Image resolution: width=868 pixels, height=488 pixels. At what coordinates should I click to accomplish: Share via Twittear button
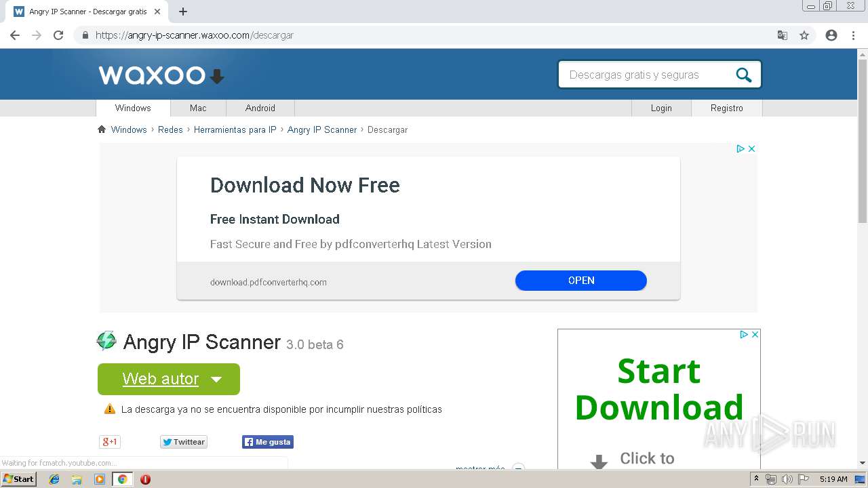coord(184,442)
